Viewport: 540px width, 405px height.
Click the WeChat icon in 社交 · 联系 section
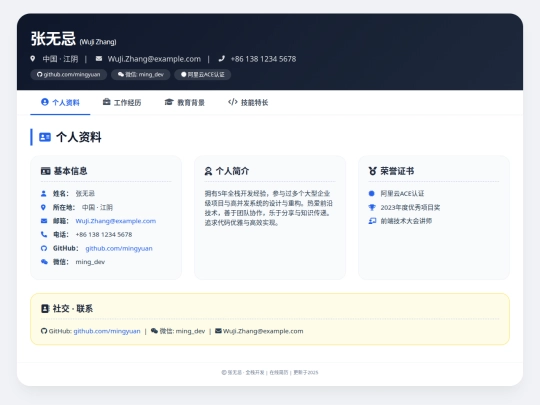pyautogui.click(x=154, y=331)
